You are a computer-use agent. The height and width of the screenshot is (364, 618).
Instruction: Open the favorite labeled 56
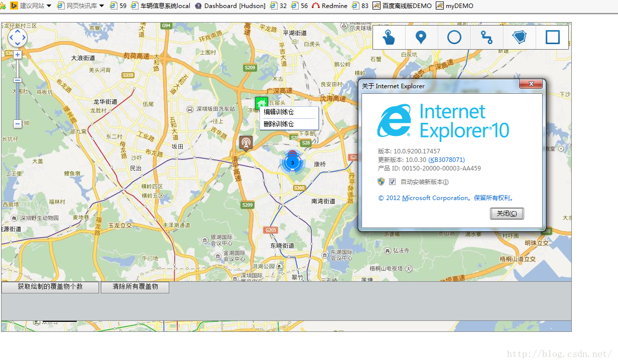(299, 6)
